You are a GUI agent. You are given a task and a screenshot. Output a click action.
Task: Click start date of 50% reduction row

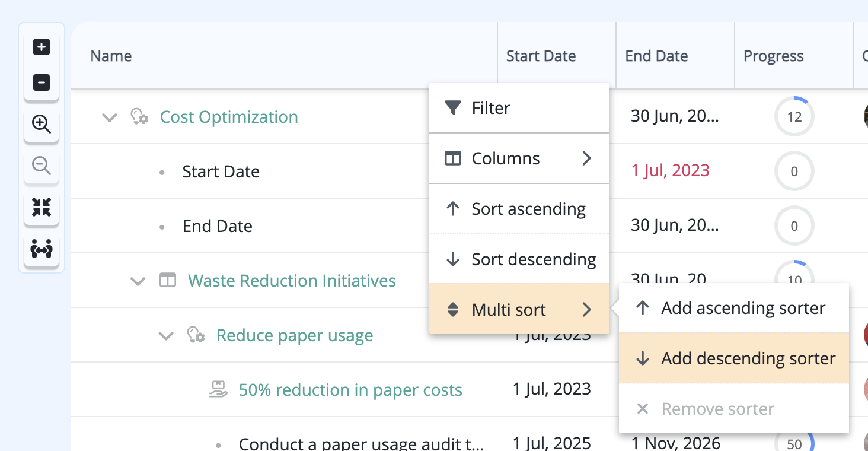(551, 389)
